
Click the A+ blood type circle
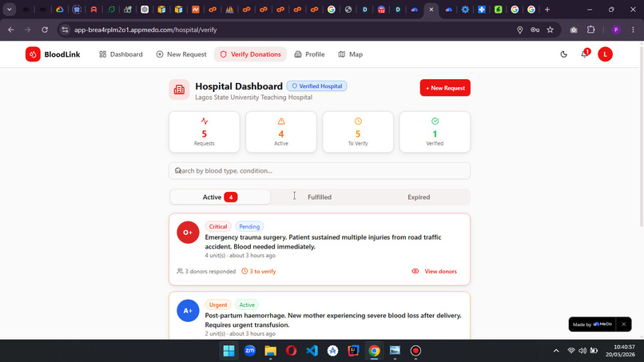pyautogui.click(x=188, y=310)
